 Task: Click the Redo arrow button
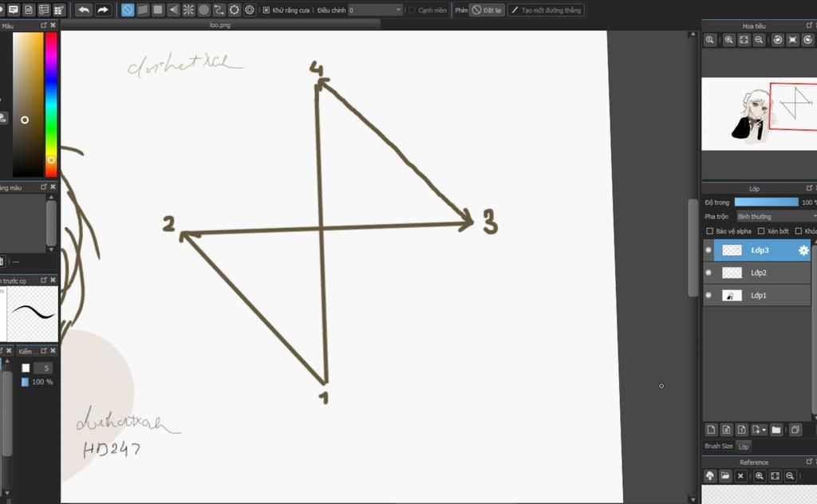point(103,10)
